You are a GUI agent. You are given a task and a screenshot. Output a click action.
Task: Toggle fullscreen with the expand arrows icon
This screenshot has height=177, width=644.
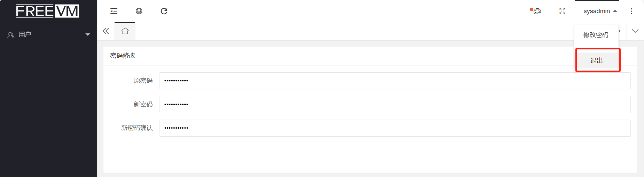click(x=562, y=11)
